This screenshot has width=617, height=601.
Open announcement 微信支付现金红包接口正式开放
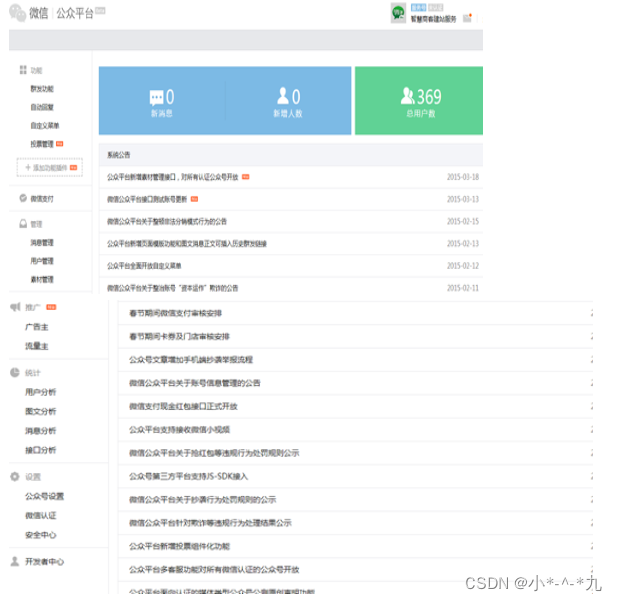coord(183,406)
